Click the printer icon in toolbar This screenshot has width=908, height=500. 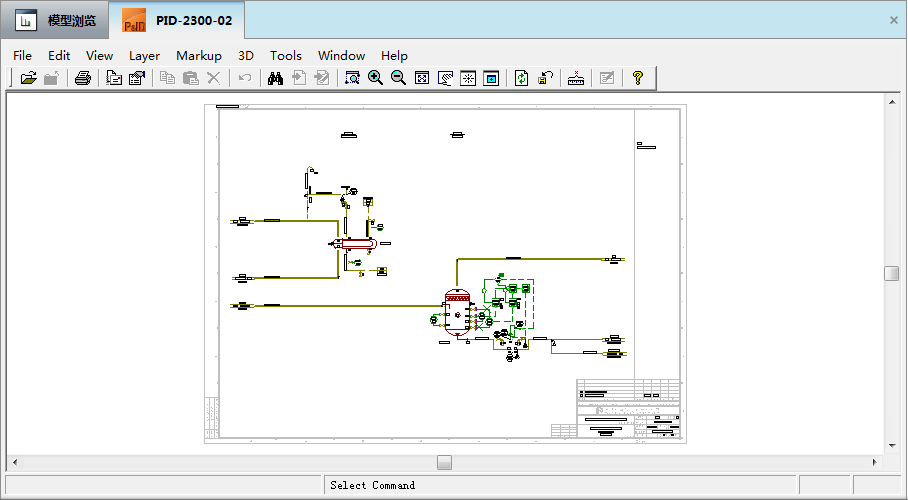tap(83, 78)
